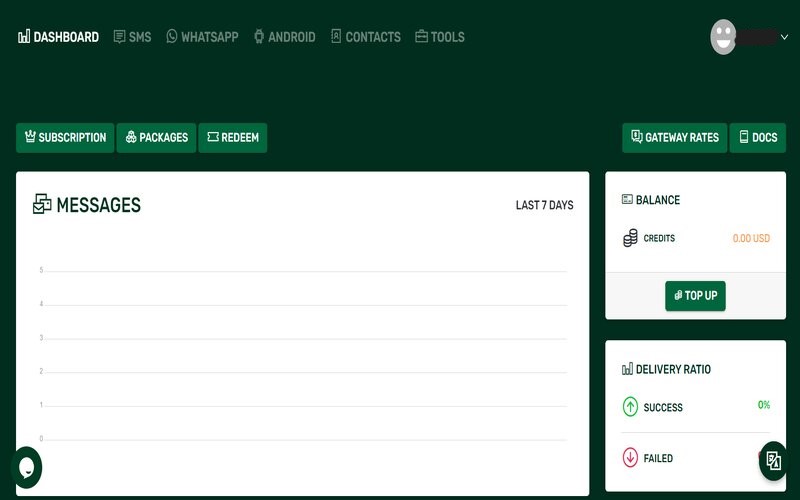
Task: Click the translate language floating icon
Action: tap(773, 461)
